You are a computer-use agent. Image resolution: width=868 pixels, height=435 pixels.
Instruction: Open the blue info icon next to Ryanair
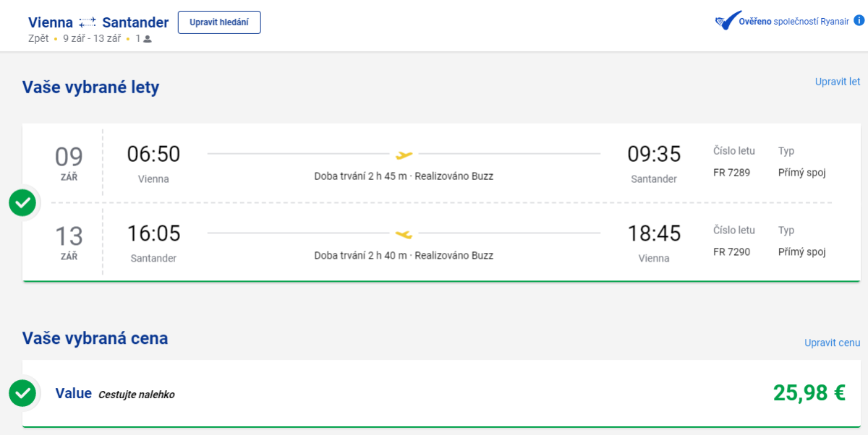(x=859, y=20)
